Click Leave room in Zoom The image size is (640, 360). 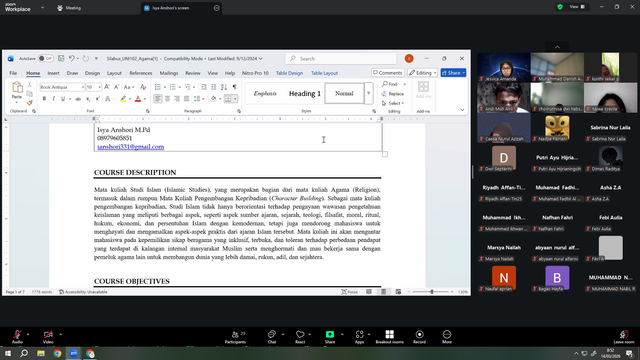624,337
